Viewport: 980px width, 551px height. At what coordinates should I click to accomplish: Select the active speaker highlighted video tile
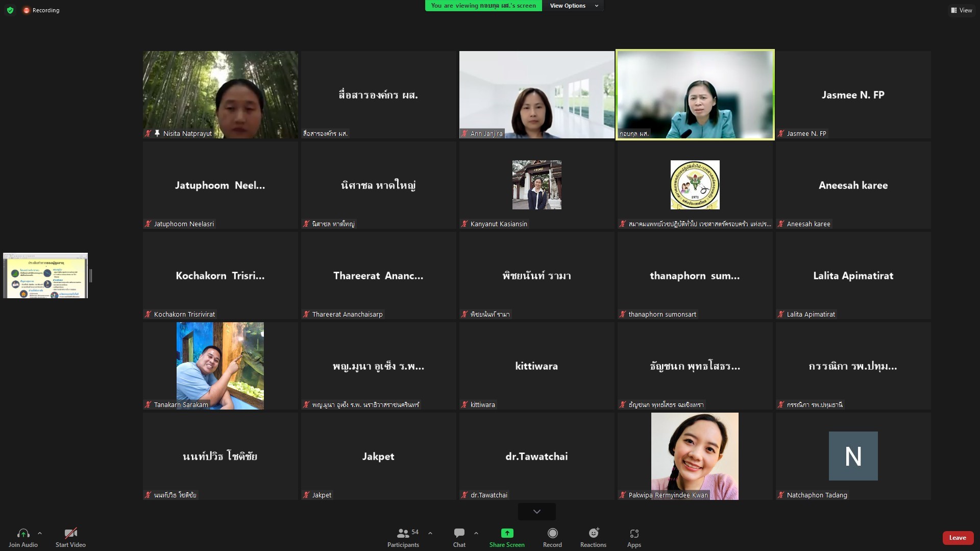pos(695,94)
